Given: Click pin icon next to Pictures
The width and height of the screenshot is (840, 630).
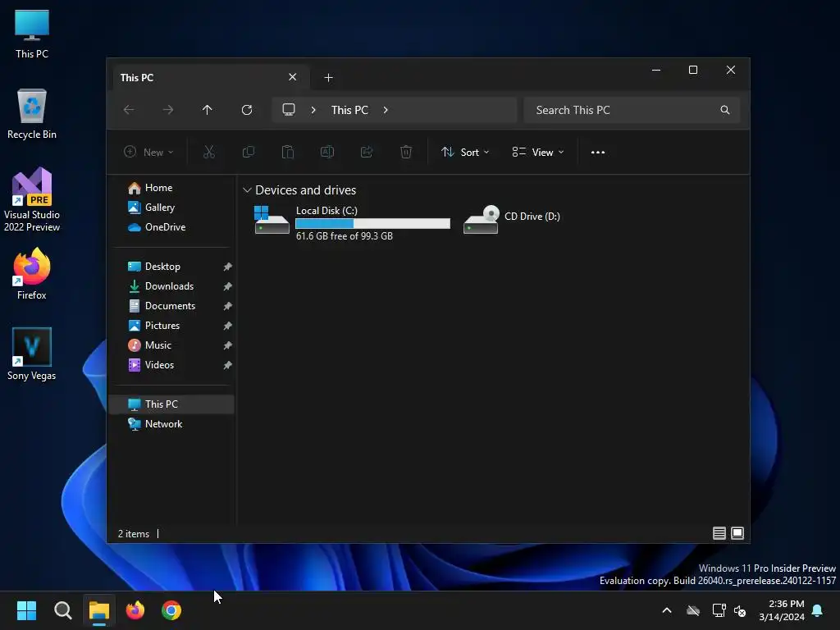Looking at the screenshot, I should tap(228, 326).
